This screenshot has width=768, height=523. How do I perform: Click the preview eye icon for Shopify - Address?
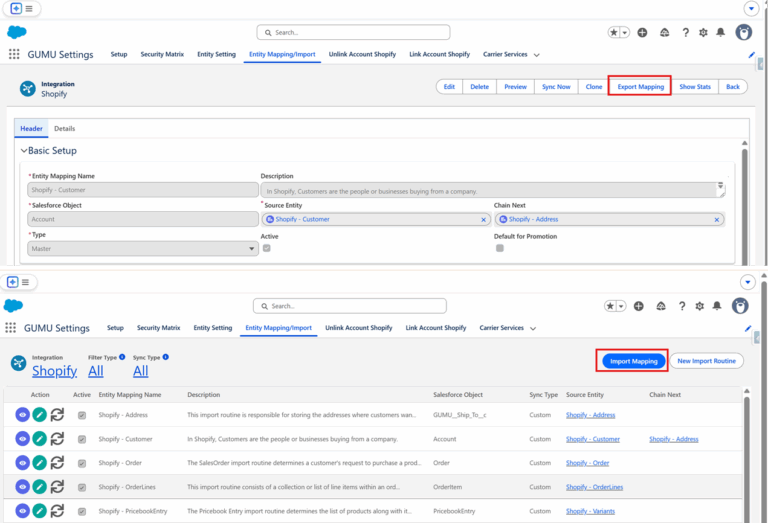(22, 414)
